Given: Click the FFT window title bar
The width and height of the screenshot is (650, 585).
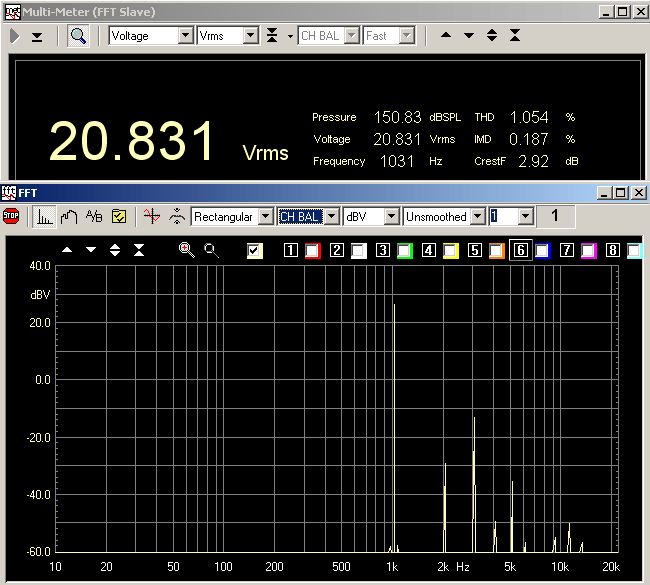Looking at the screenshot, I should click(x=300, y=192).
